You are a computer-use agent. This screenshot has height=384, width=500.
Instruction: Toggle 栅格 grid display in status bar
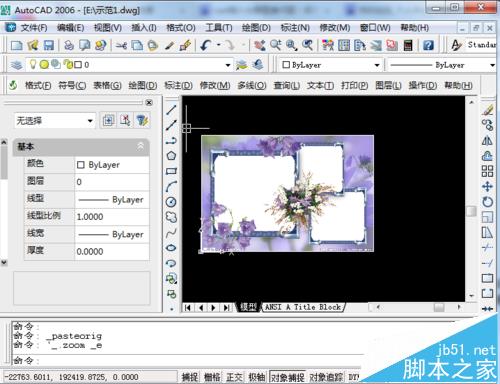coord(212,377)
